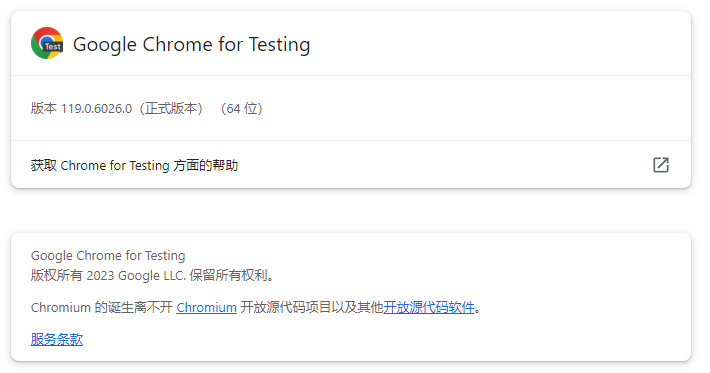710x373 pixels.
Task: Click Google Chrome for Testing in lower card
Action: [108, 256]
